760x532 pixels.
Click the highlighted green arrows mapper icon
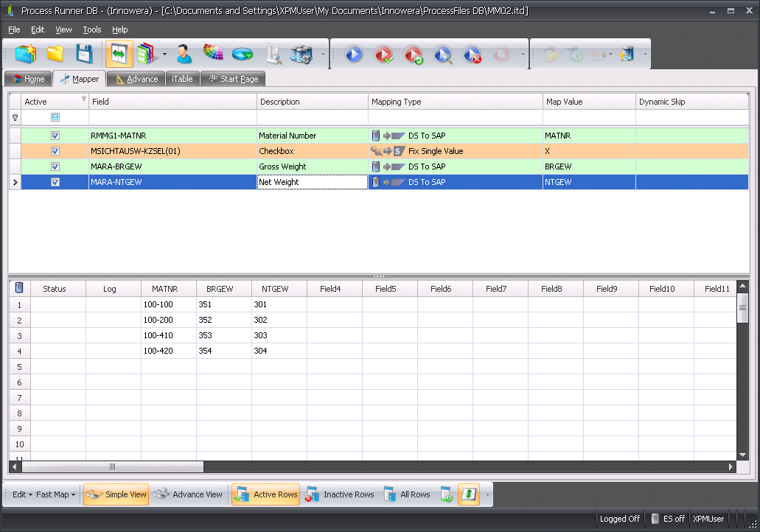(x=119, y=54)
